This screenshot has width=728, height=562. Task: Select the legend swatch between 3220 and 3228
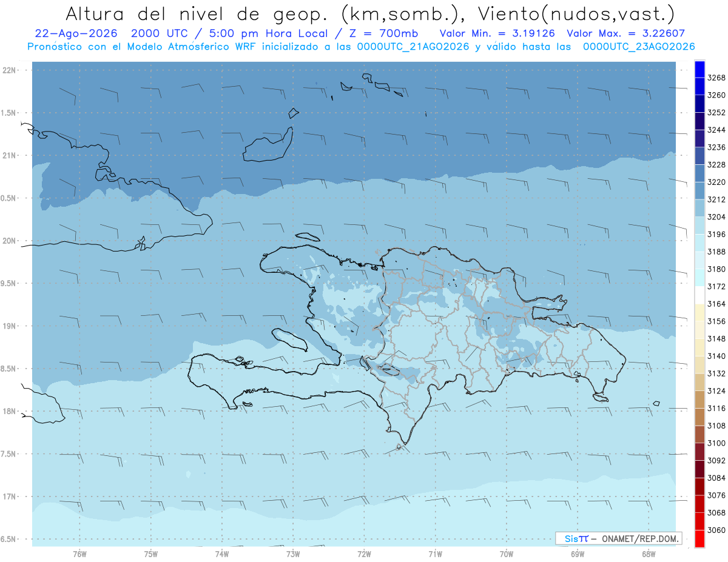pyautogui.click(x=699, y=173)
